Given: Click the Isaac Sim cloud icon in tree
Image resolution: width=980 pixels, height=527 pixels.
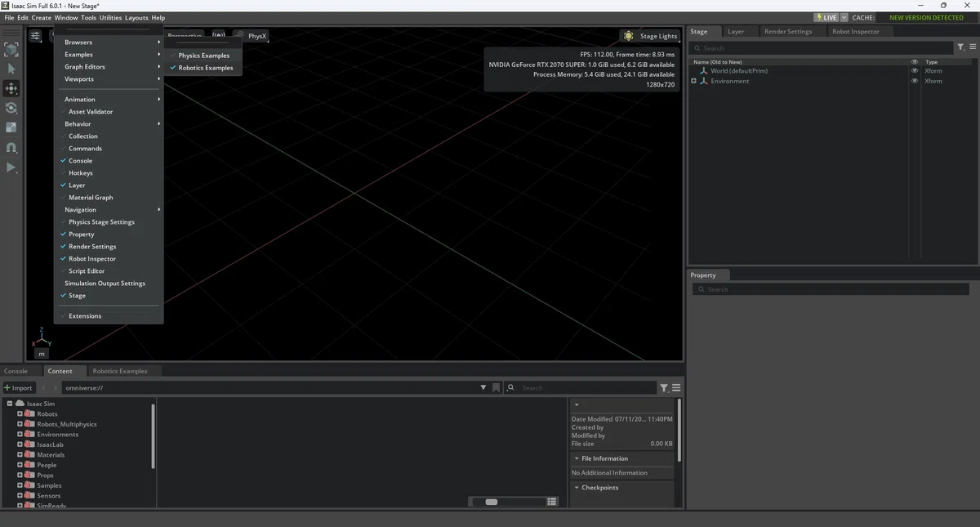Looking at the screenshot, I should tap(20, 404).
